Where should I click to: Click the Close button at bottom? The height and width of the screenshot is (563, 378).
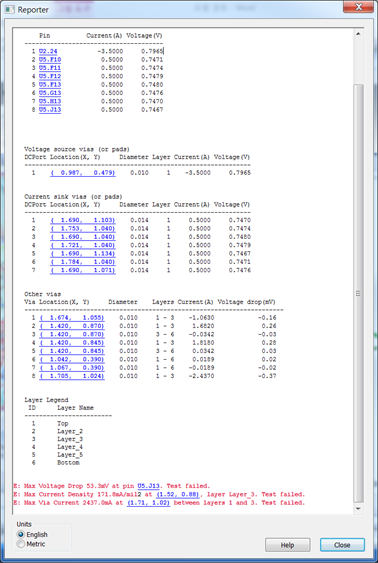click(342, 545)
